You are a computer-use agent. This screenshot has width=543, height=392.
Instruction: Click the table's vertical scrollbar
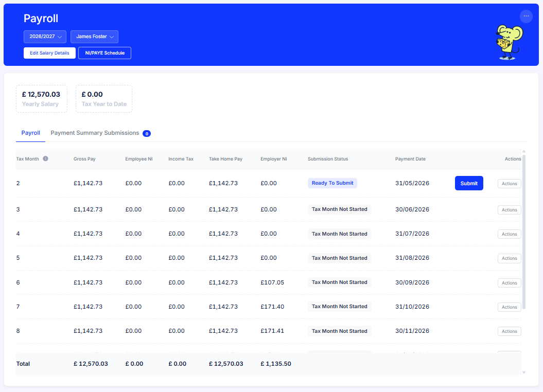pos(524,232)
